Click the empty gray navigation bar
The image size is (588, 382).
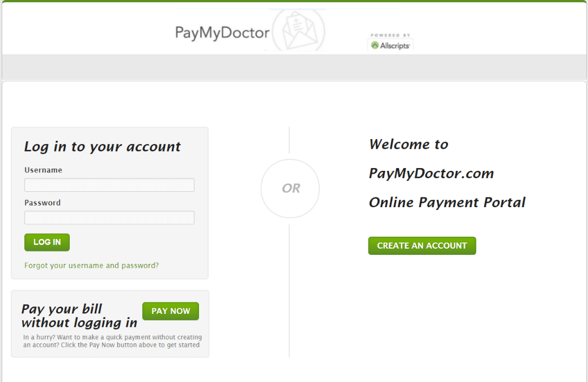click(294, 67)
